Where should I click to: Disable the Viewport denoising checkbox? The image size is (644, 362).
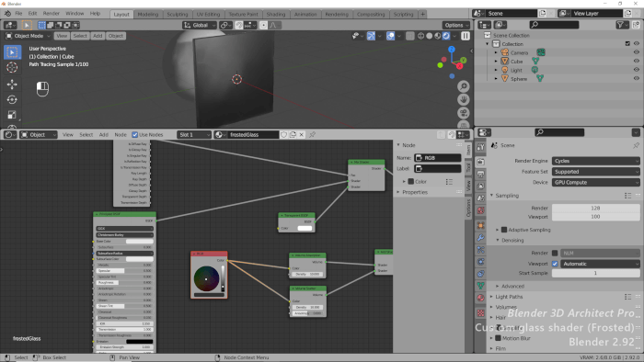pyautogui.click(x=555, y=264)
